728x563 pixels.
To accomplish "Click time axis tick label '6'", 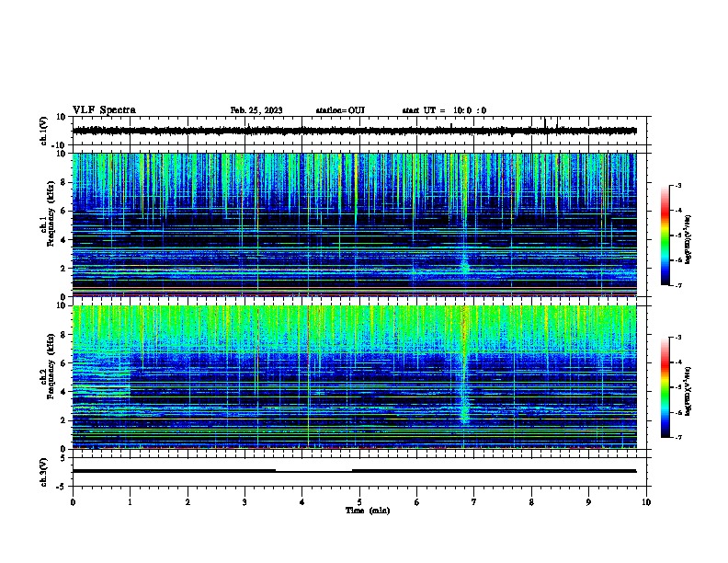I will click(x=416, y=502).
